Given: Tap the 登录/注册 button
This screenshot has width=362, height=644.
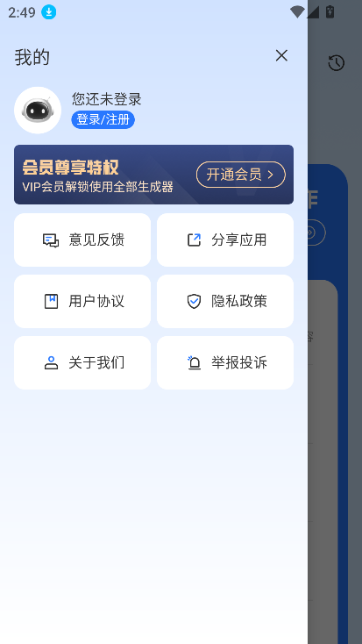Looking at the screenshot, I should point(103,119).
